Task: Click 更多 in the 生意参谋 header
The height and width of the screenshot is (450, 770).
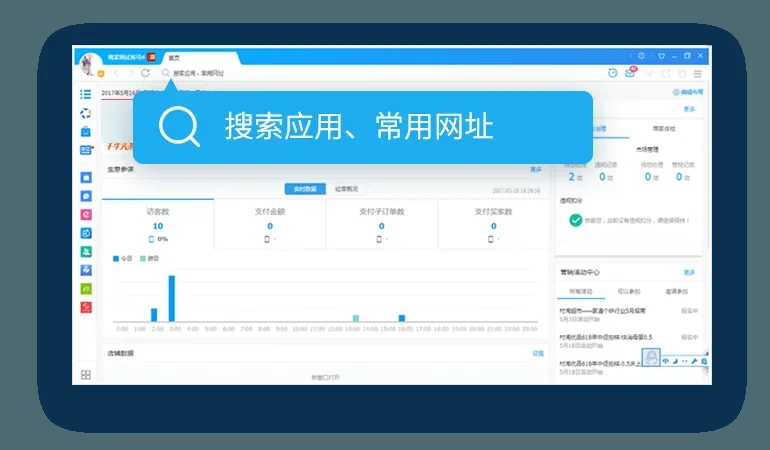Action: [536, 169]
